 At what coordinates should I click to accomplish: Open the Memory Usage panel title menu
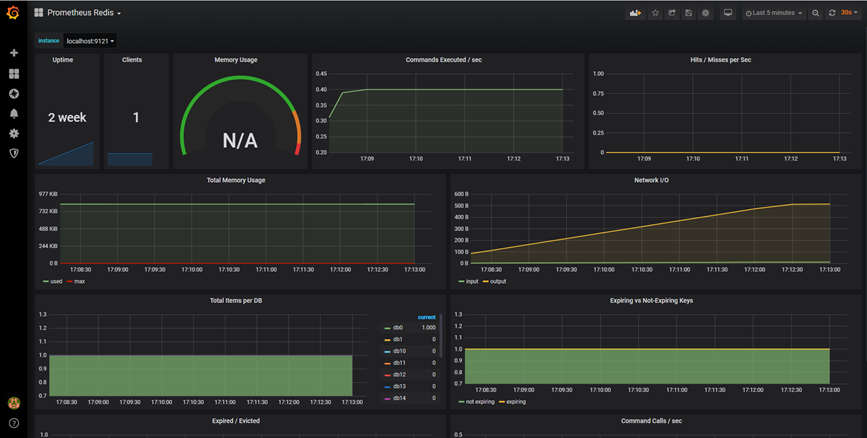236,60
